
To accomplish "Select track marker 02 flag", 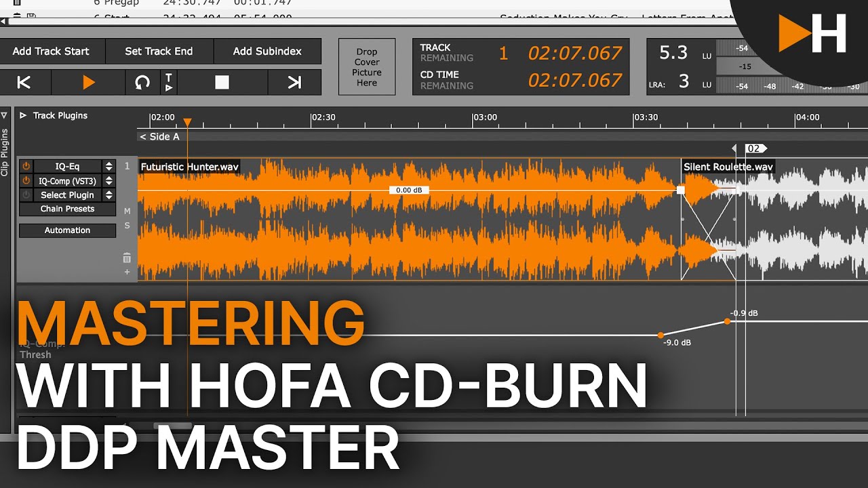I will 755,148.
